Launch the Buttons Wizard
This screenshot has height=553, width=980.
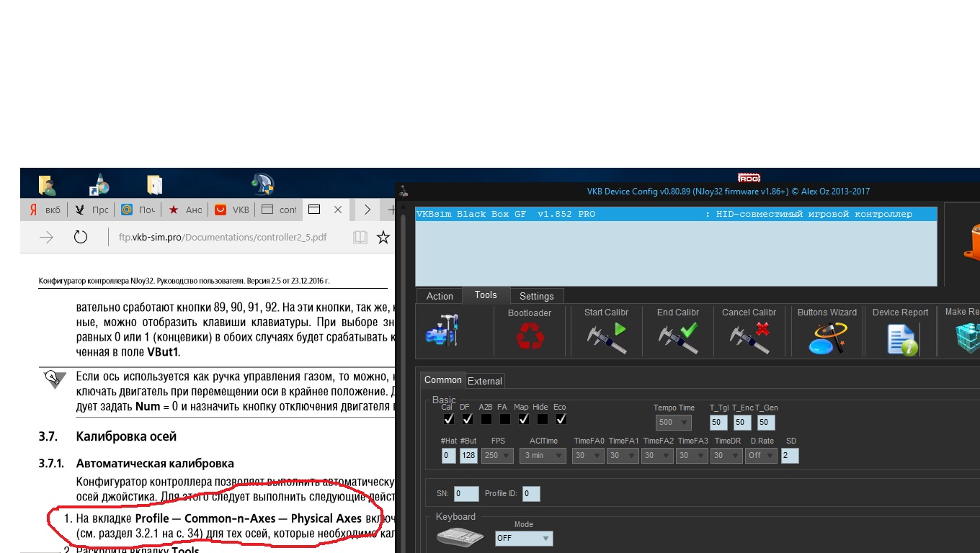(x=826, y=338)
